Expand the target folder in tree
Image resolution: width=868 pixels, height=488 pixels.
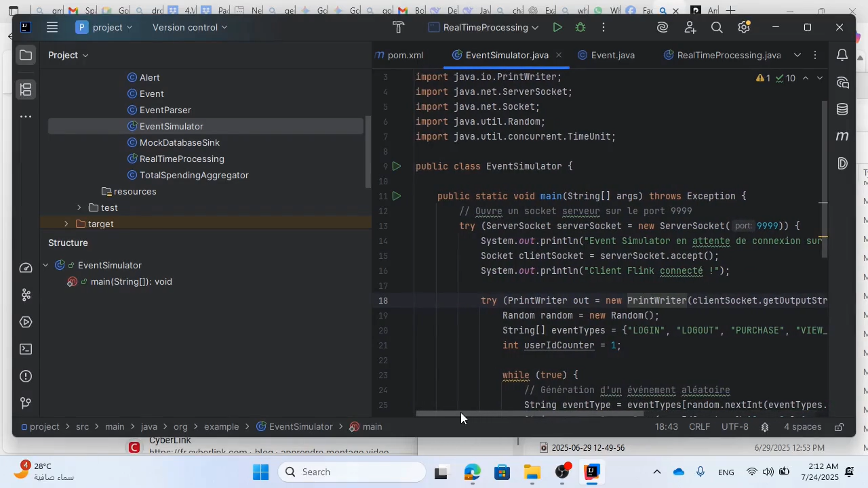tap(66, 224)
